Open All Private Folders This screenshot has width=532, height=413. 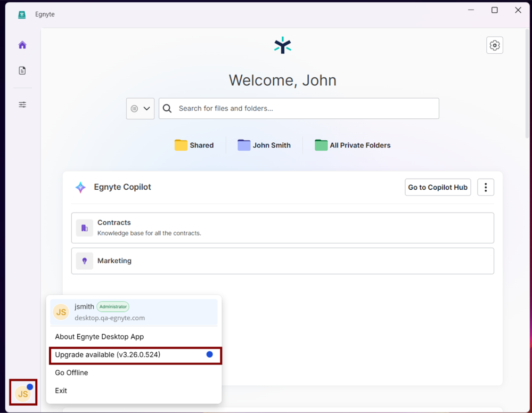click(x=353, y=145)
